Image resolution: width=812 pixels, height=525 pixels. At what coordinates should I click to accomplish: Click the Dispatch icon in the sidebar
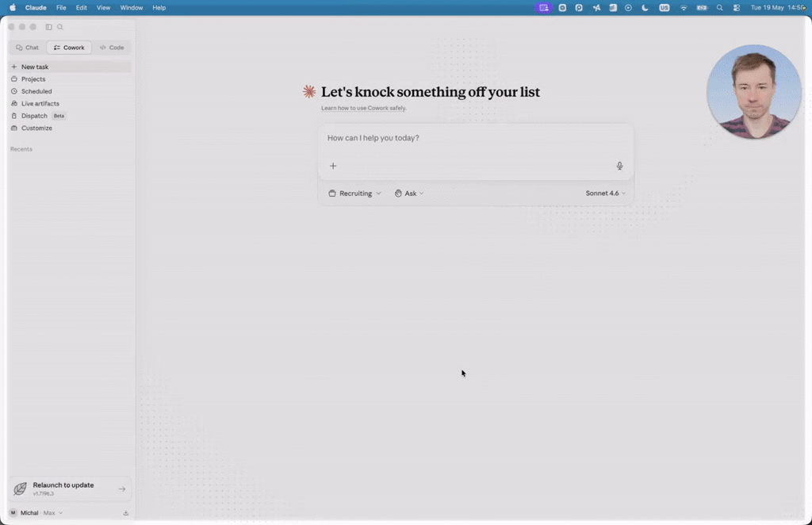(x=14, y=116)
